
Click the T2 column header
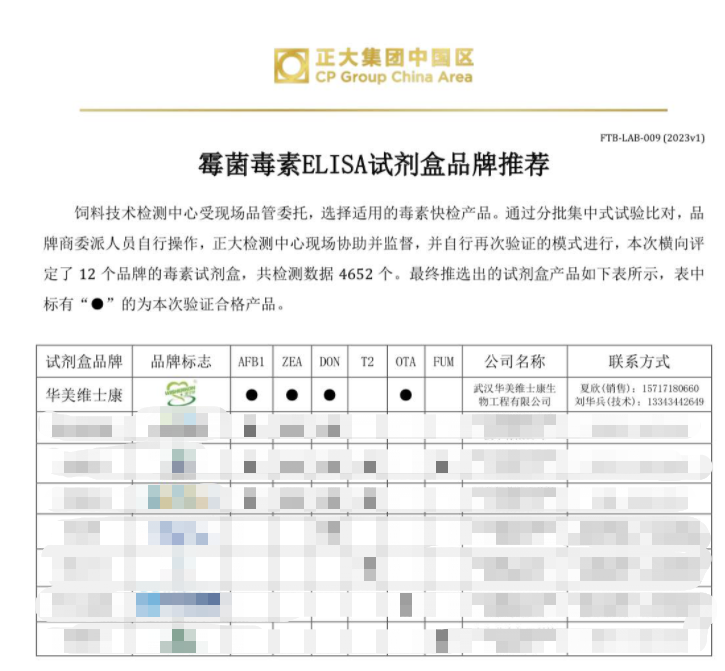point(367,362)
